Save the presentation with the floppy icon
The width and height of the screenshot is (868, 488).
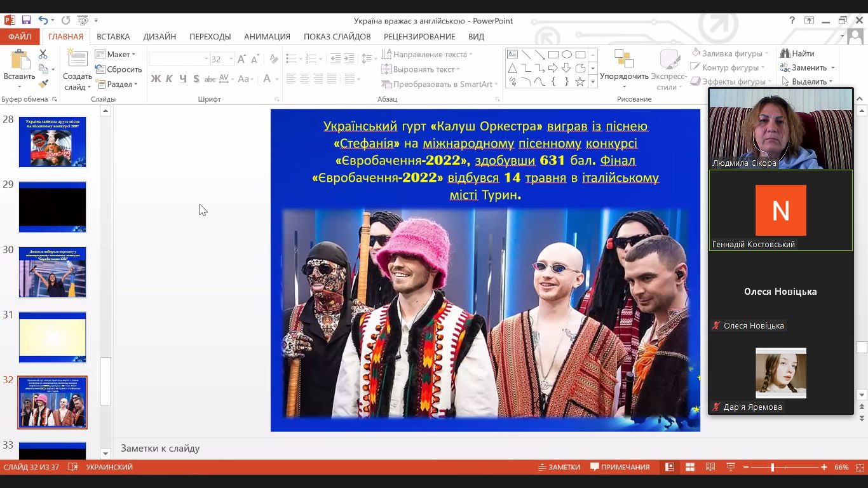tap(26, 20)
